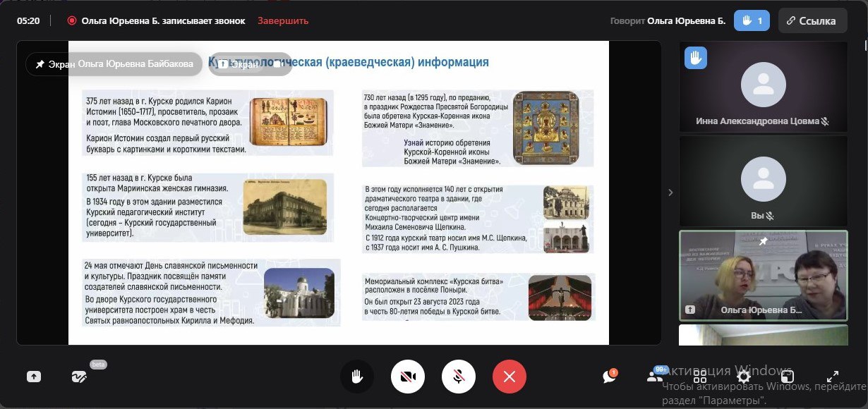The height and width of the screenshot is (409, 868).
Task: Open call settings gear
Action: 743,377
